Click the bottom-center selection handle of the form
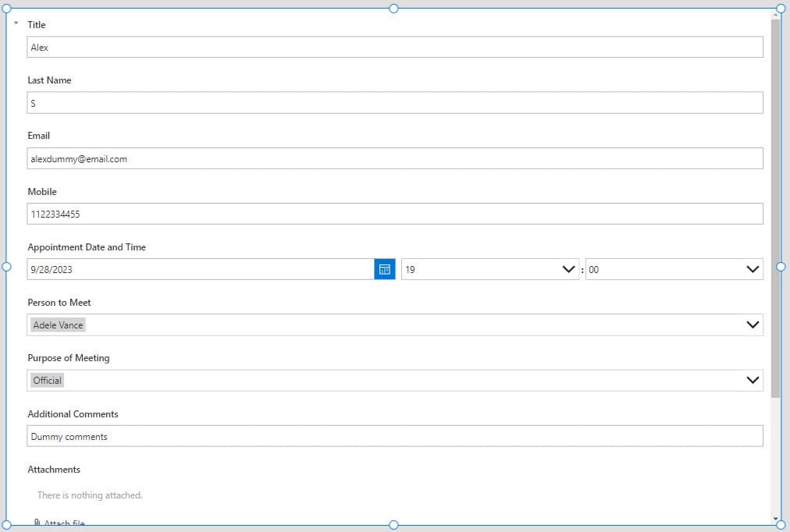Screen dimensions: 790x532 click(x=394, y=525)
